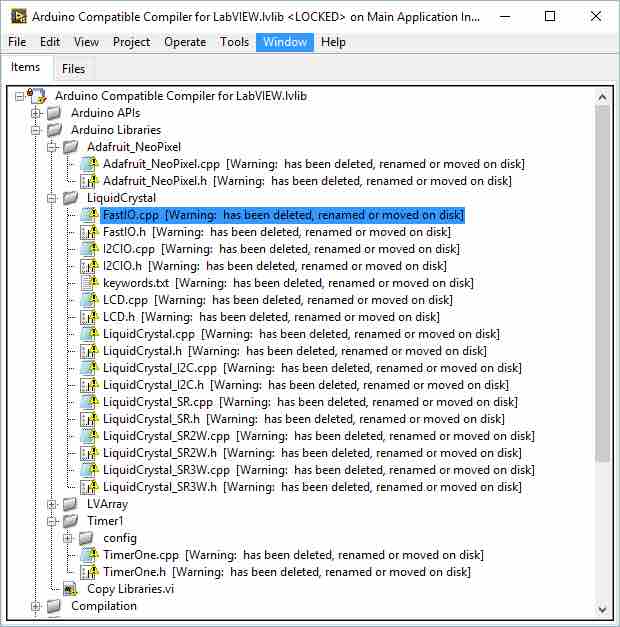Select the LiquidCrystal.h row text
The image size is (620, 627).
click(x=295, y=351)
